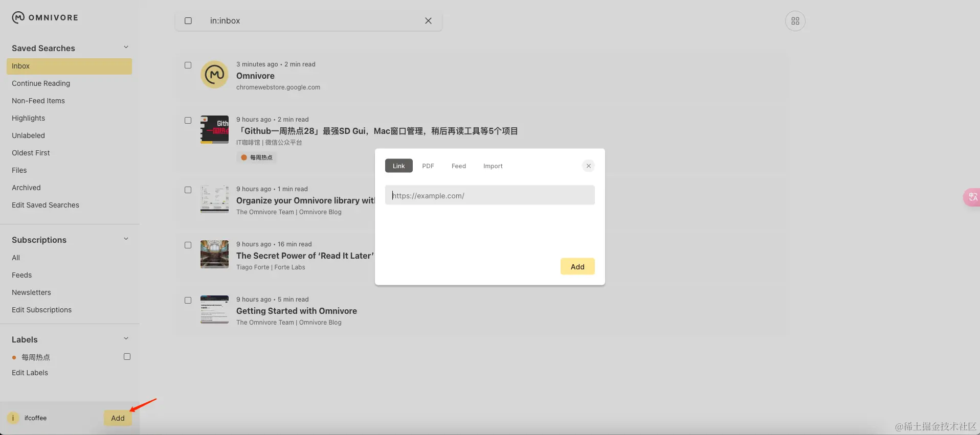Screen dimensions: 980x435
Task: Click Edit Subscriptions link
Action: [x=41, y=310]
